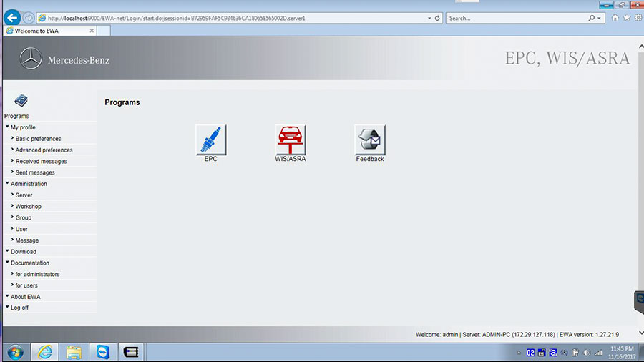644x362 pixels.
Task: Click the scrollbar up arrow
Action: (x=640, y=47)
